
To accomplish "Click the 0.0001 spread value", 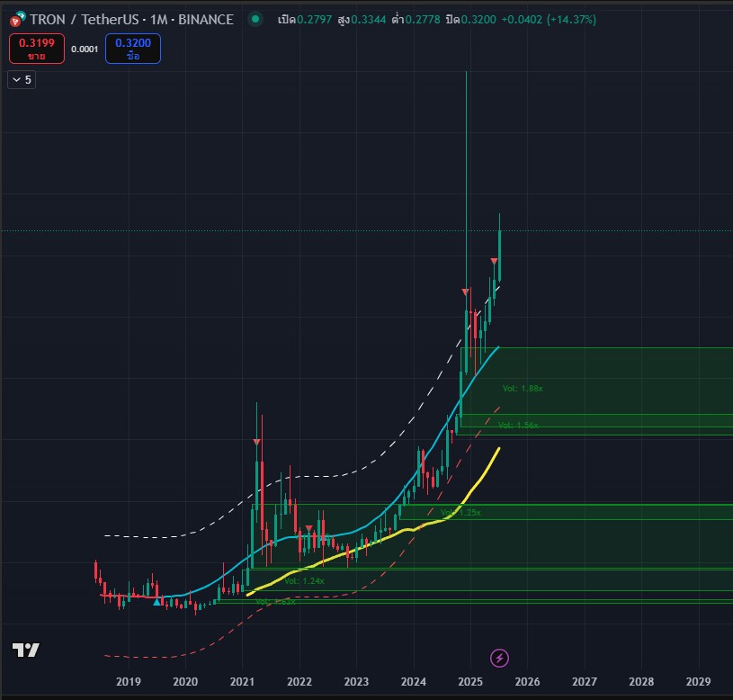I will pos(85,49).
